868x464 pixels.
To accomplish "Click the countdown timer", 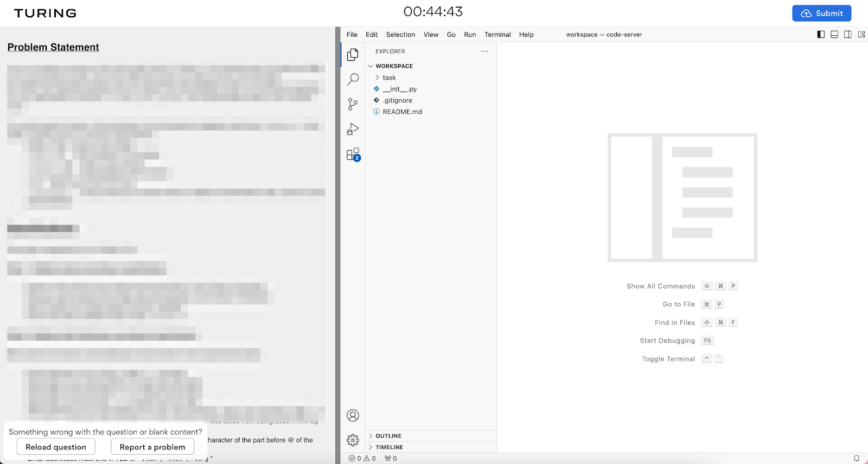I will [433, 11].
